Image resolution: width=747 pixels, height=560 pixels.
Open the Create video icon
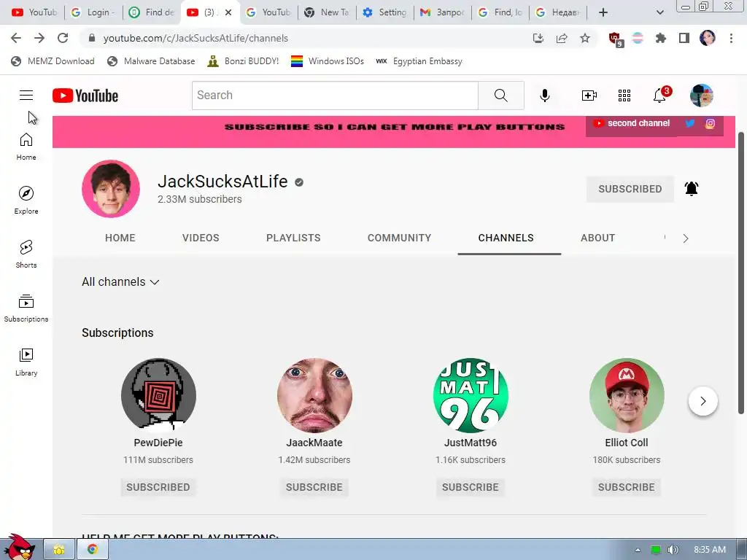(589, 96)
